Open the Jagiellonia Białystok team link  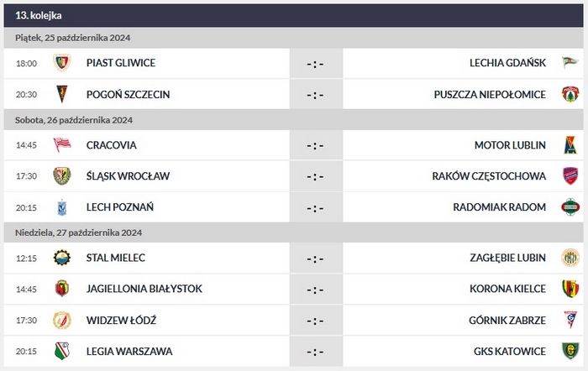click(x=144, y=289)
